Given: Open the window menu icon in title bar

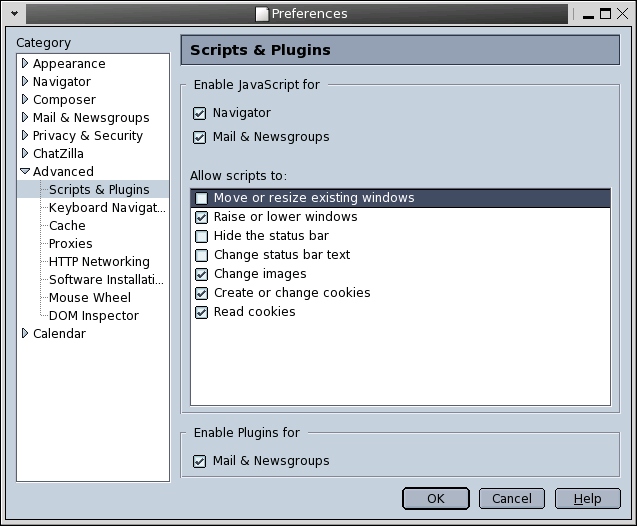Looking at the screenshot, I should point(14,14).
